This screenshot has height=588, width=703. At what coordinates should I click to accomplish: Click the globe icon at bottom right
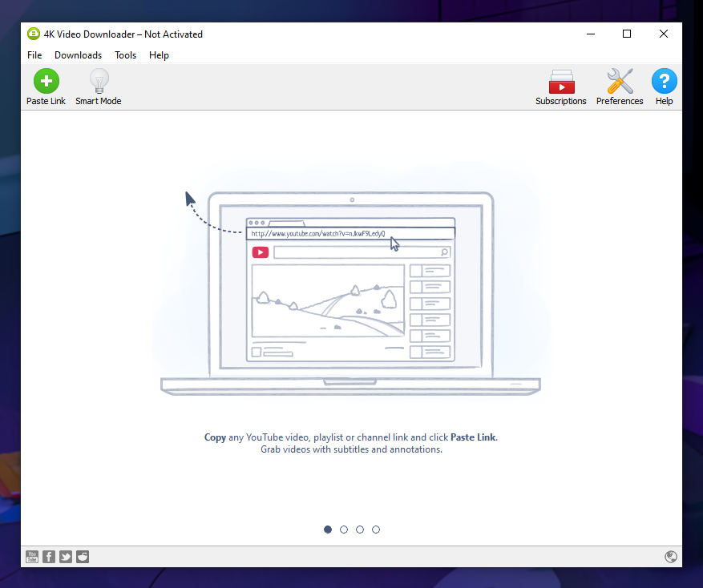tap(671, 557)
